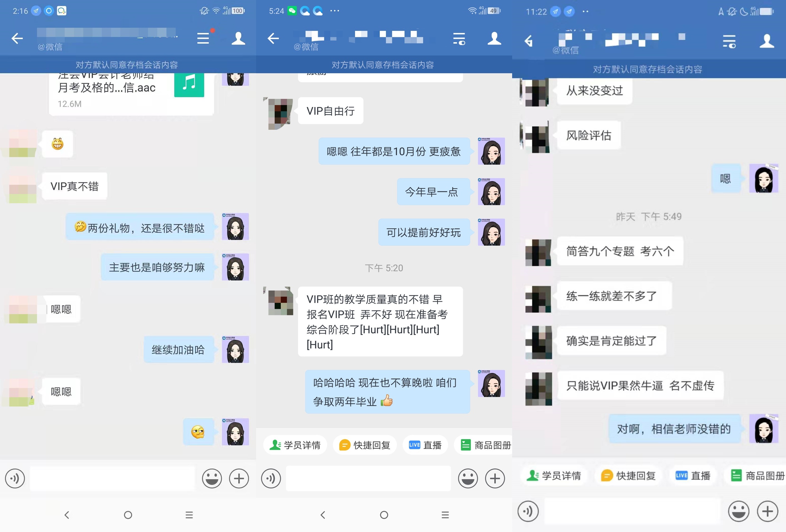The width and height of the screenshot is (786, 532).
Task: Switch to voice message input on left chat
Action: point(14,479)
